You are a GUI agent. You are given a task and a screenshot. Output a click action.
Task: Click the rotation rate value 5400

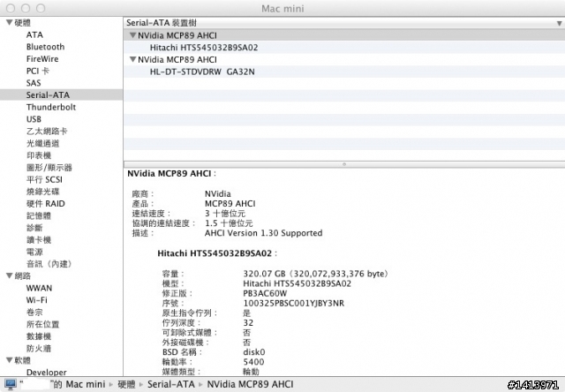[253, 362]
